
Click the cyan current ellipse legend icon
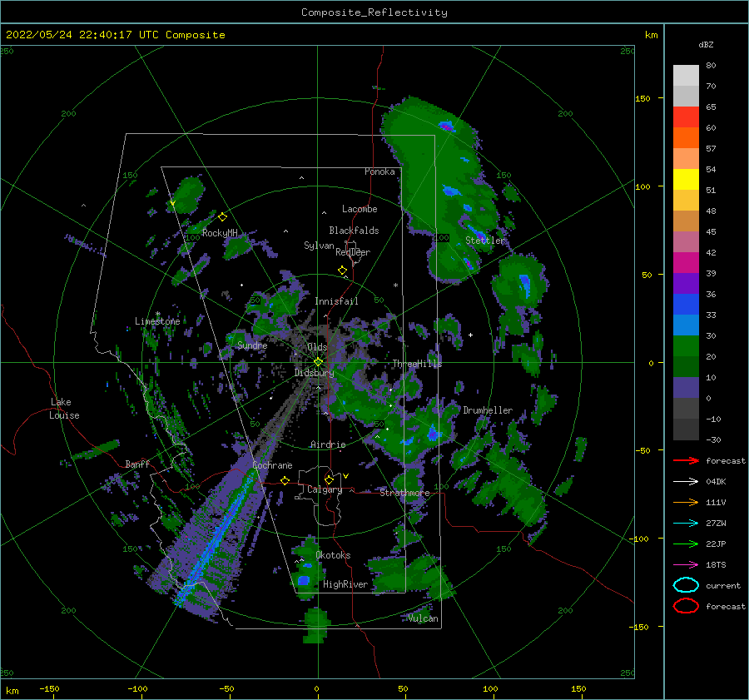(x=686, y=585)
